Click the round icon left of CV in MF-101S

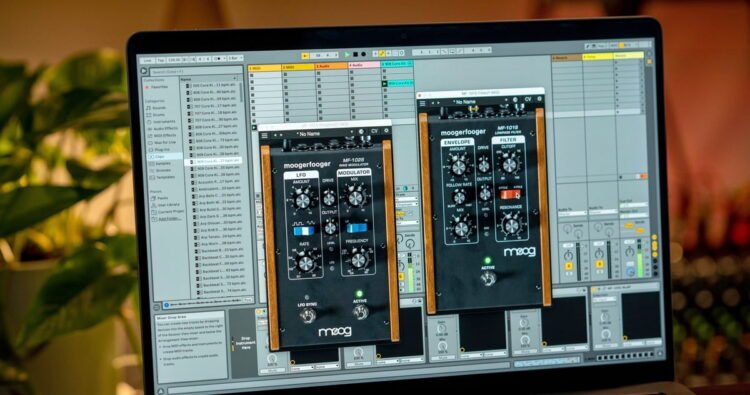[516, 99]
